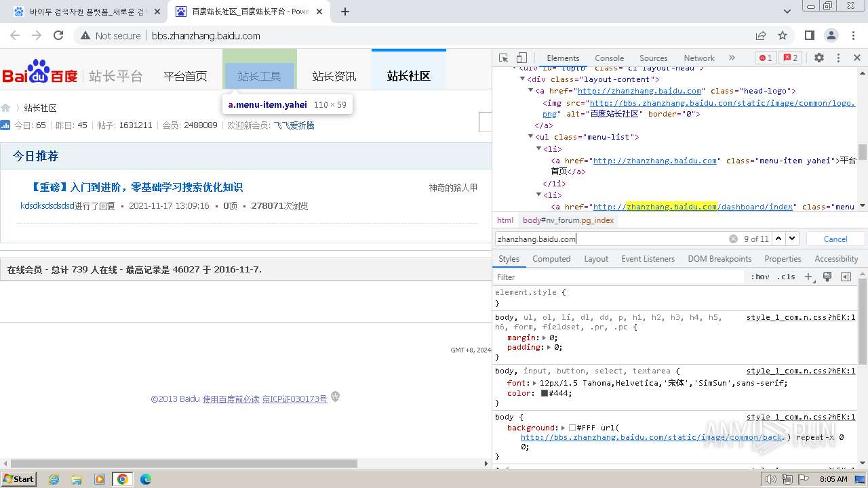Switch to the Sources tab
The image size is (868, 488).
pos(653,58)
